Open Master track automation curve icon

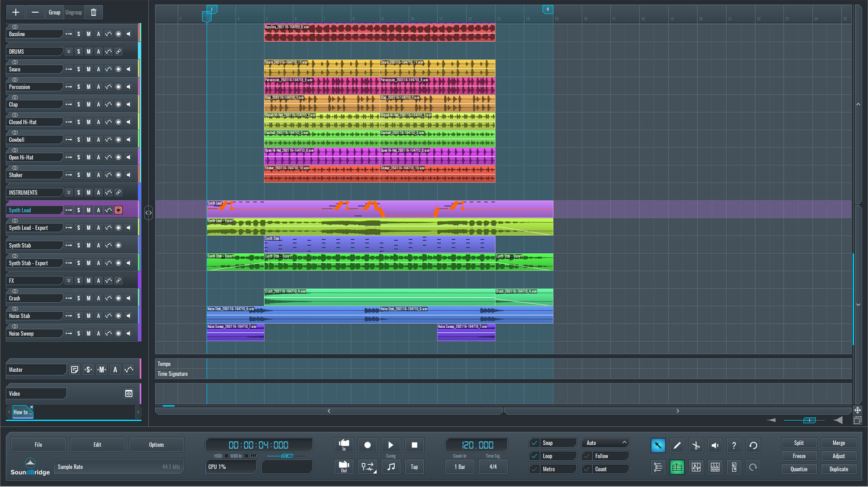click(x=129, y=370)
